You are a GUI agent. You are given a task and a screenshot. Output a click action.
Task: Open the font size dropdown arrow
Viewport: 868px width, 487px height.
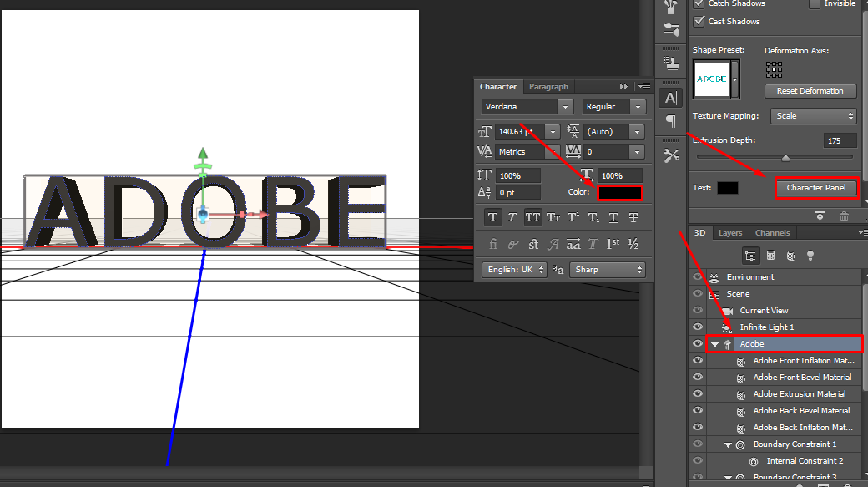point(553,132)
